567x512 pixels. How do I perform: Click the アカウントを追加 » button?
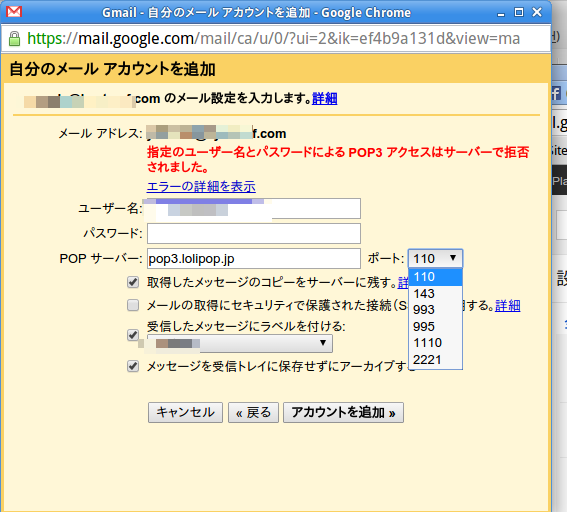coord(343,412)
